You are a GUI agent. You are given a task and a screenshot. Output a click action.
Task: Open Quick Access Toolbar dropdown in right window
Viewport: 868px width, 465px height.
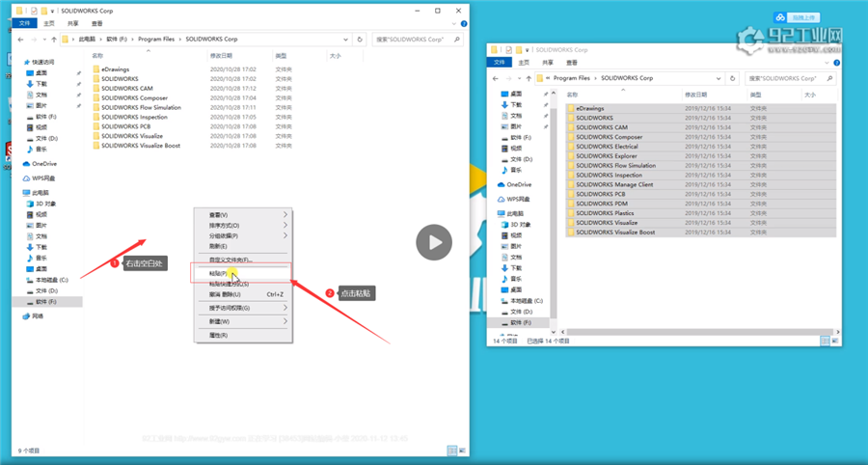coord(528,50)
